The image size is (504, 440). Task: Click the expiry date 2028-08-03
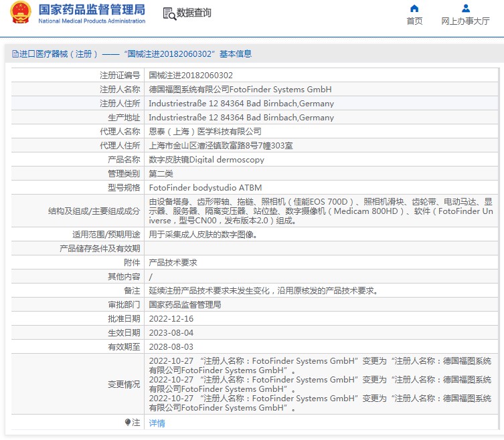[x=171, y=347]
